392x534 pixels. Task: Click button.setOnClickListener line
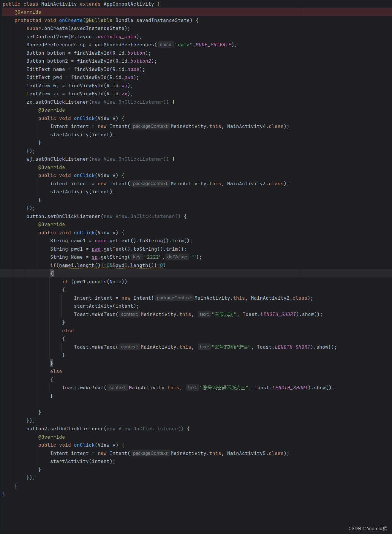106,217
